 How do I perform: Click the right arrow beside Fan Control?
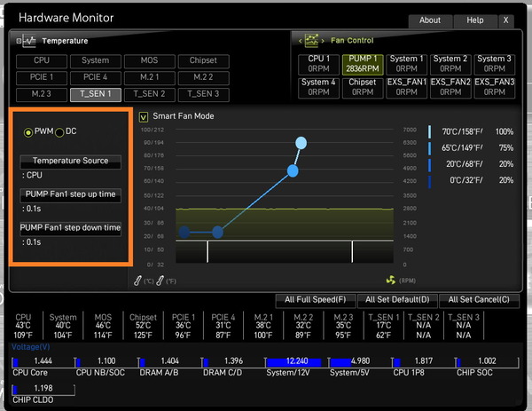[323, 41]
